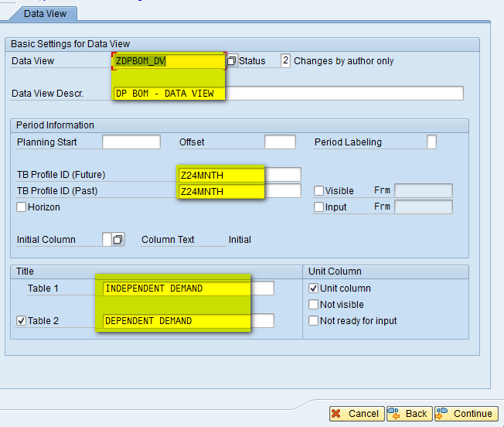Tick the Visible checkbox
The height and width of the screenshot is (427, 504).
tap(318, 190)
